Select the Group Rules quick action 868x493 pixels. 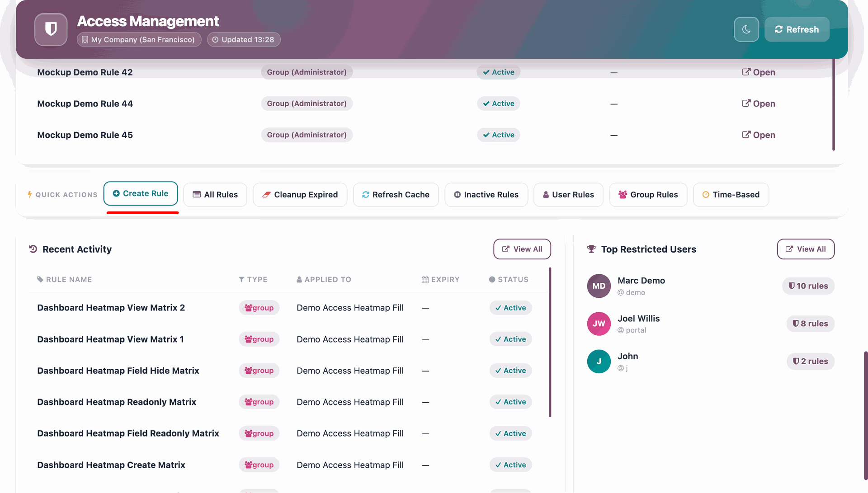648,195
